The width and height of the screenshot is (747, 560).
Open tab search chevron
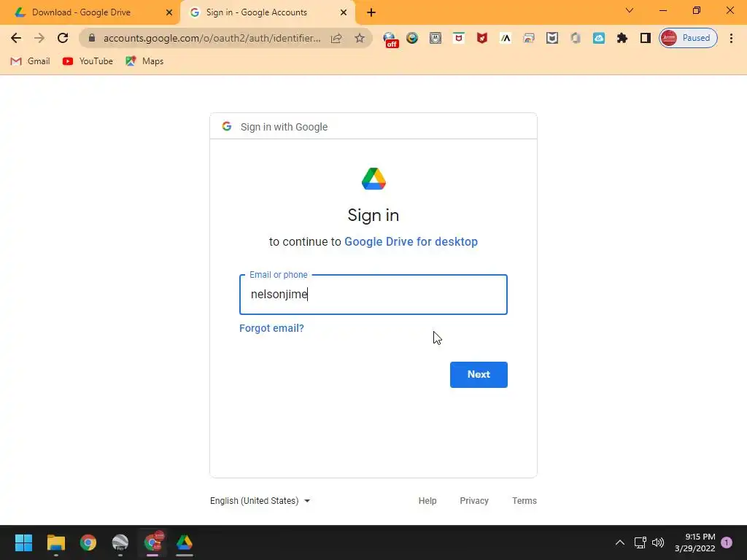coord(630,10)
